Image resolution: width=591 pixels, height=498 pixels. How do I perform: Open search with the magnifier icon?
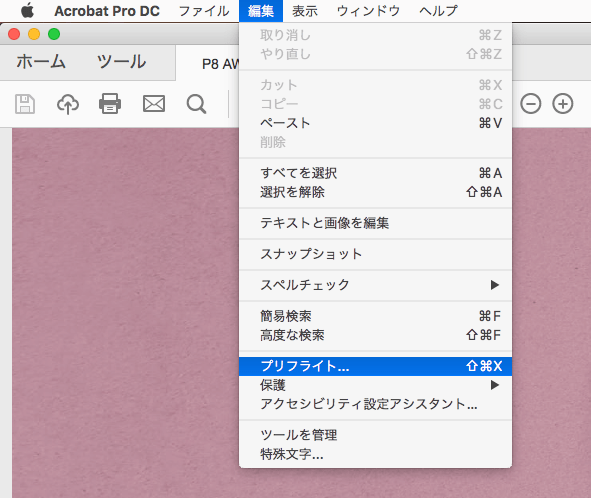tap(196, 104)
